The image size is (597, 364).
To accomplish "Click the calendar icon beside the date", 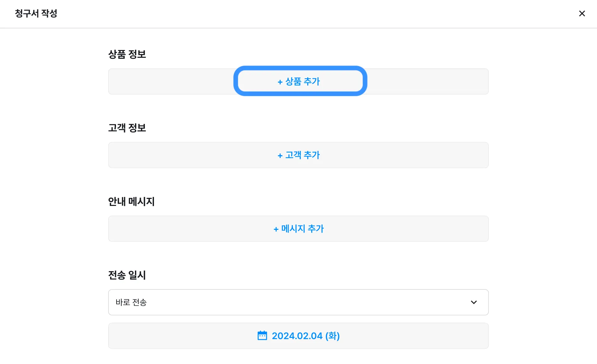I will (262, 335).
